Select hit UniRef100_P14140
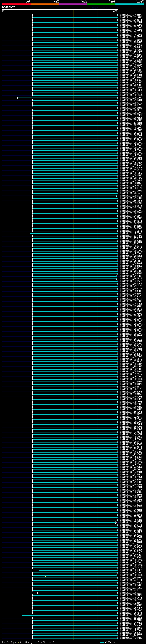 click(131, 602)
